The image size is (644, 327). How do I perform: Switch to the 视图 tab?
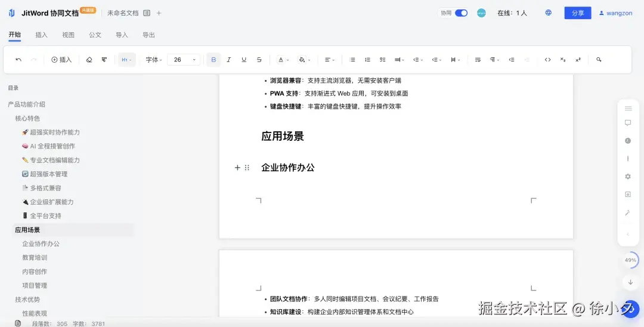pos(68,35)
